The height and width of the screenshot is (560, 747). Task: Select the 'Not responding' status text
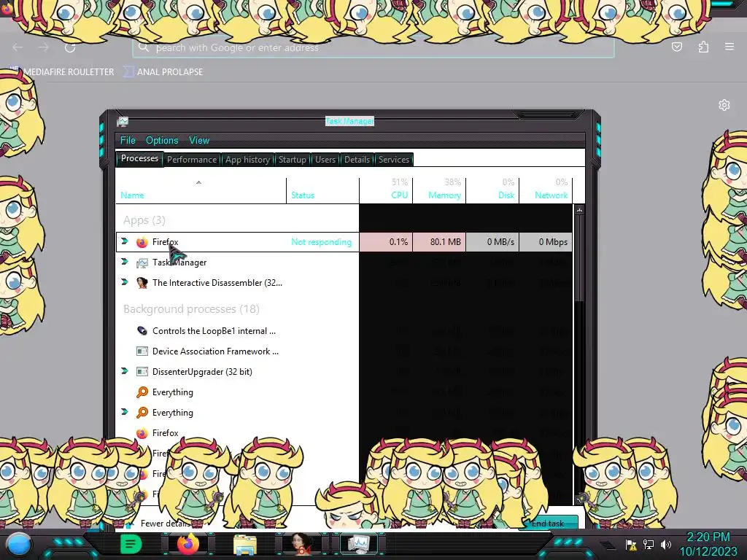tap(321, 242)
